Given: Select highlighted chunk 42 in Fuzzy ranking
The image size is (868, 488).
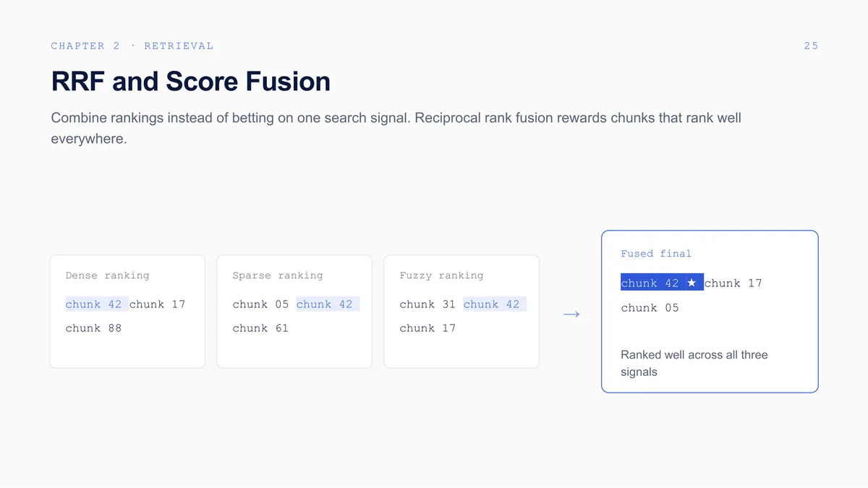Looking at the screenshot, I should pos(495,304).
